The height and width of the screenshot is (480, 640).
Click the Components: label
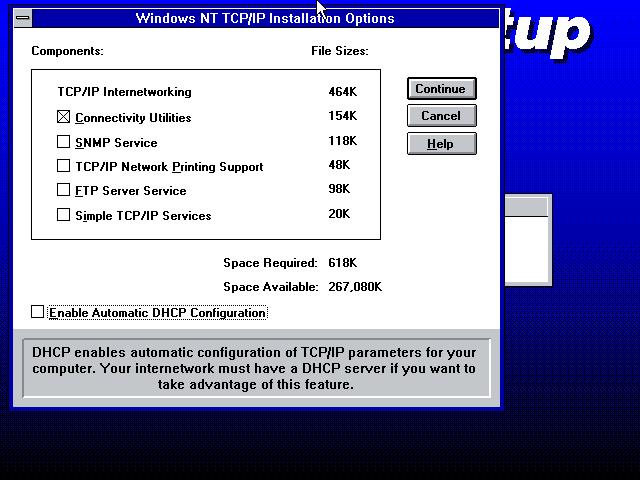click(x=67, y=51)
